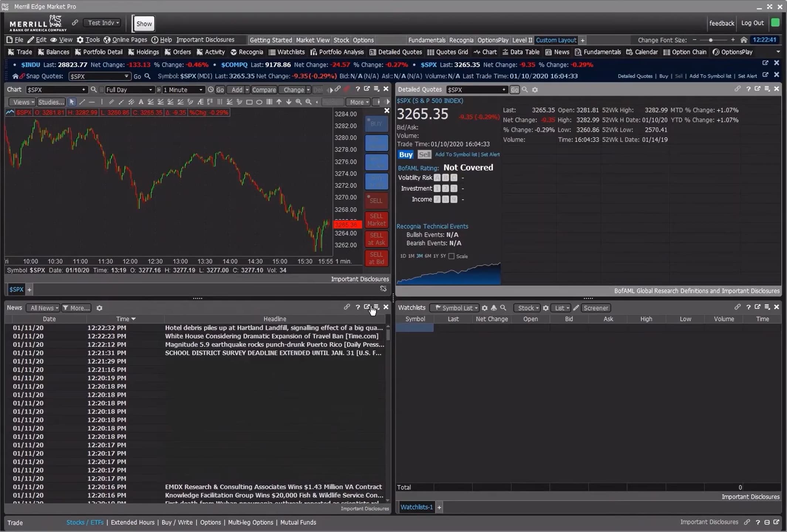Viewport: 787px width, 532px height.
Task: Click the Watchlists search magnifier icon
Action: [x=503, y=308]
